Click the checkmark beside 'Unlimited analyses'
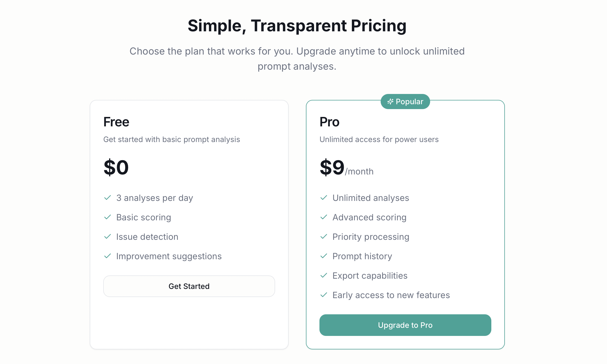607x364 pixels. [324, 198]
